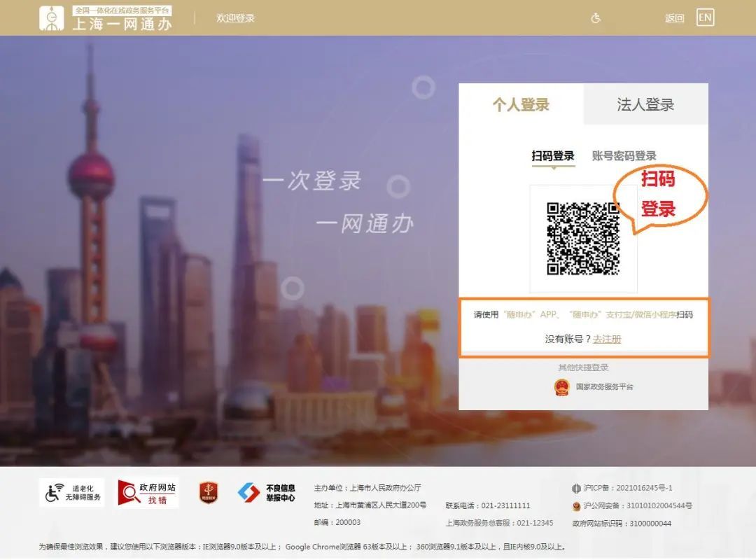Select the 个人登录 tab
This screenshot has width=756, height=560.
click(521, 104)
